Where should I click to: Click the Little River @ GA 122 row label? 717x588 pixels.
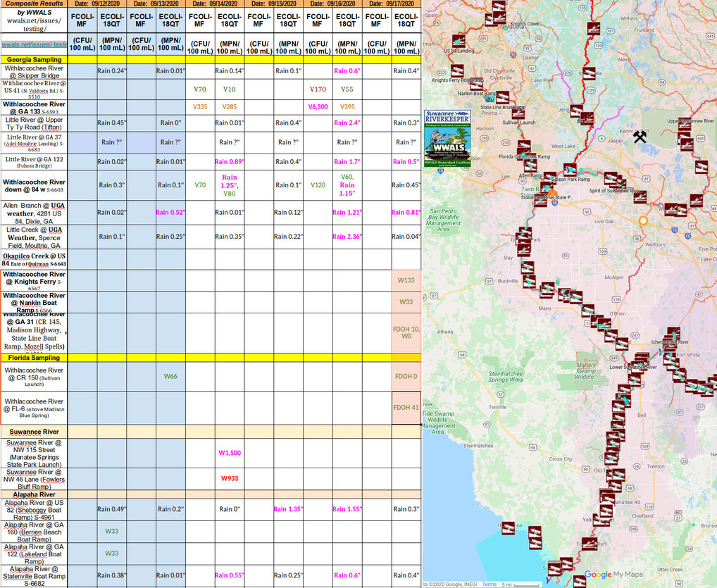pos(35,162)
